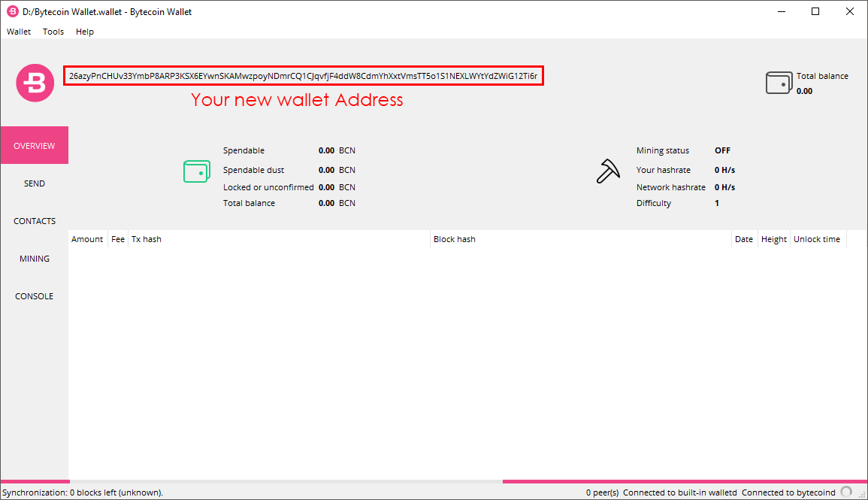Click the Bytecoin icon in title bar
The image size is (868, 500).
(12, 11)
